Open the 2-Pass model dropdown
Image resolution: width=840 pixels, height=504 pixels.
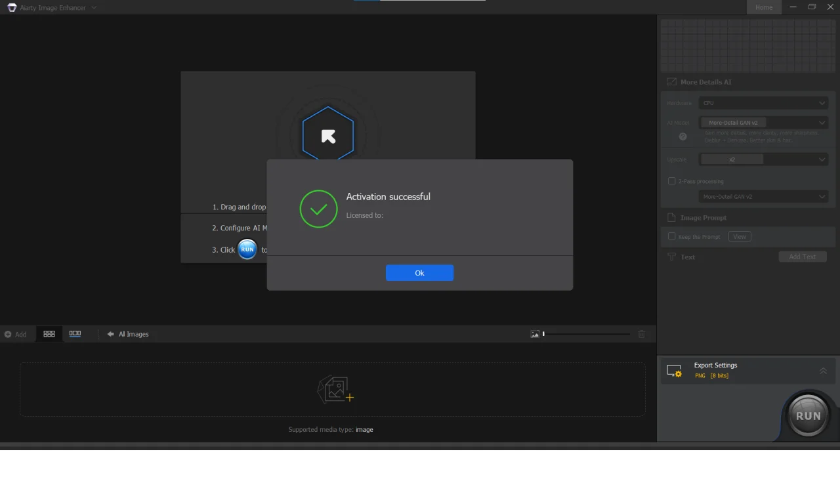click(x=764, y=197)
